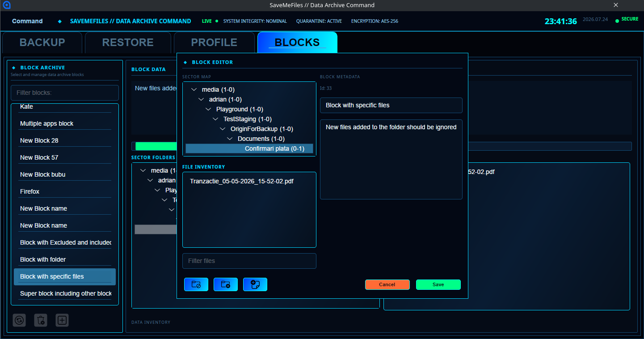
Task: Click the 2026.07.24 date display
Action: coord(596,19)
